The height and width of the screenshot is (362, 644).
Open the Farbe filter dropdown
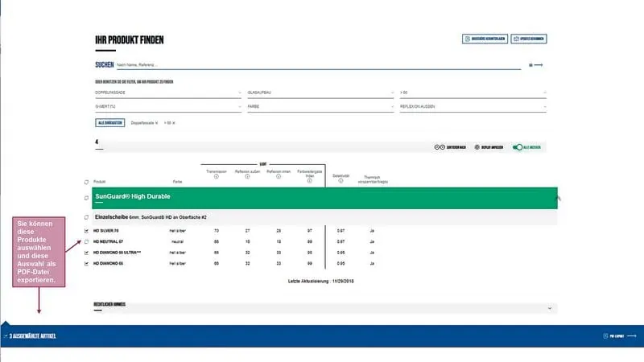(320, 107)
